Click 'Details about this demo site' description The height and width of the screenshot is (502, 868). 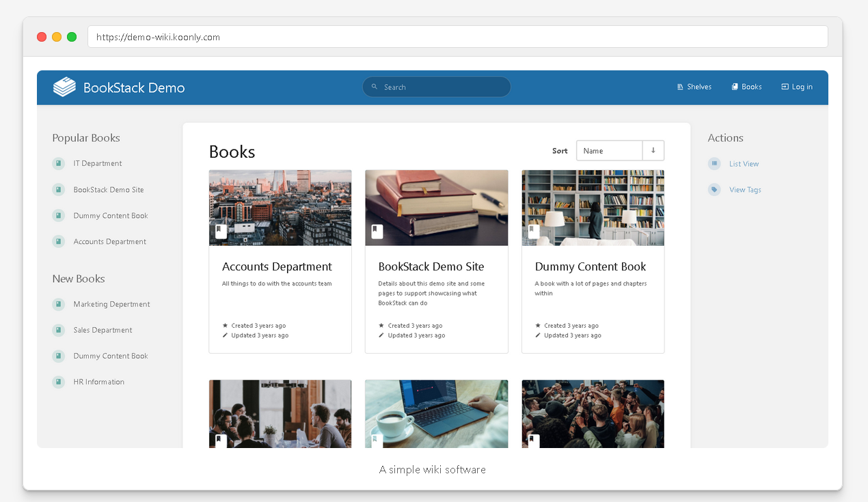[432, 293]
